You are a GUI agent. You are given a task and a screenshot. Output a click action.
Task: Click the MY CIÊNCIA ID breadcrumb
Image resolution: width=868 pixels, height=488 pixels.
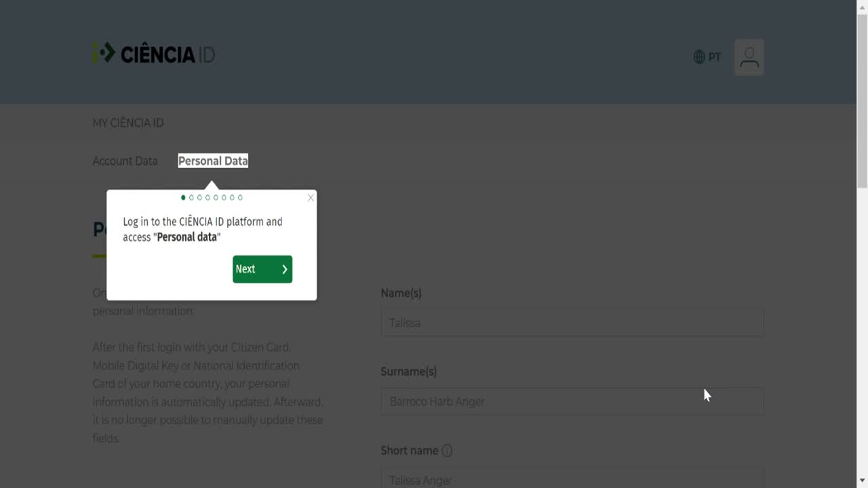(x=128, y=123)
